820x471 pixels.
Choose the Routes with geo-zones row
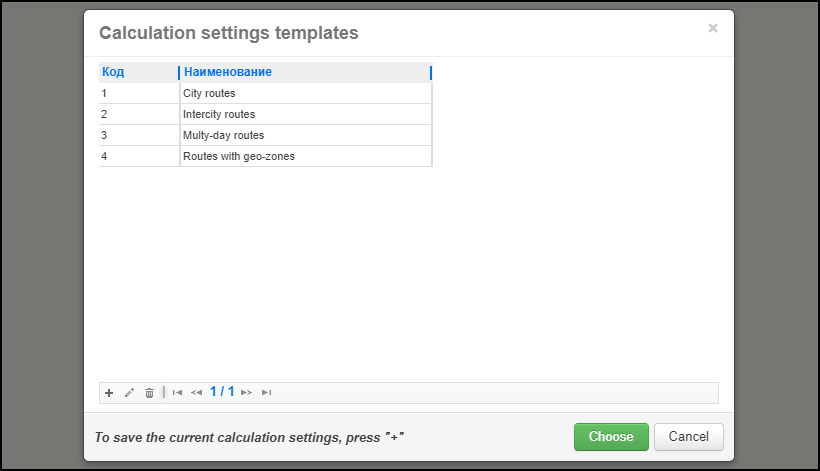point(238,157)
